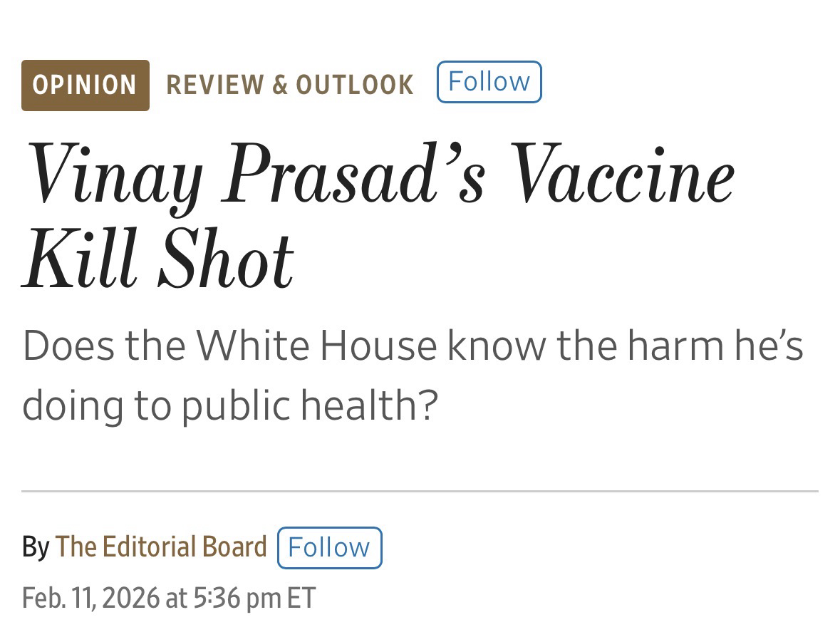Viewport: 840px width, 642px height.
Task: Follow the Review & Outlook column
Action: (x=489, y=82)
